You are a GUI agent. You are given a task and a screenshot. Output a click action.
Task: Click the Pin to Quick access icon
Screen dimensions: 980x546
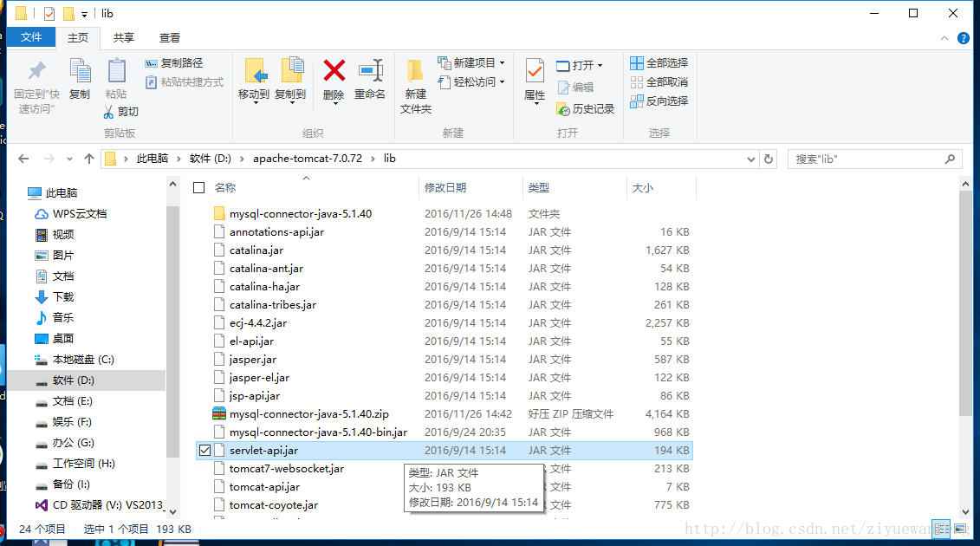[x=37, y=70]
